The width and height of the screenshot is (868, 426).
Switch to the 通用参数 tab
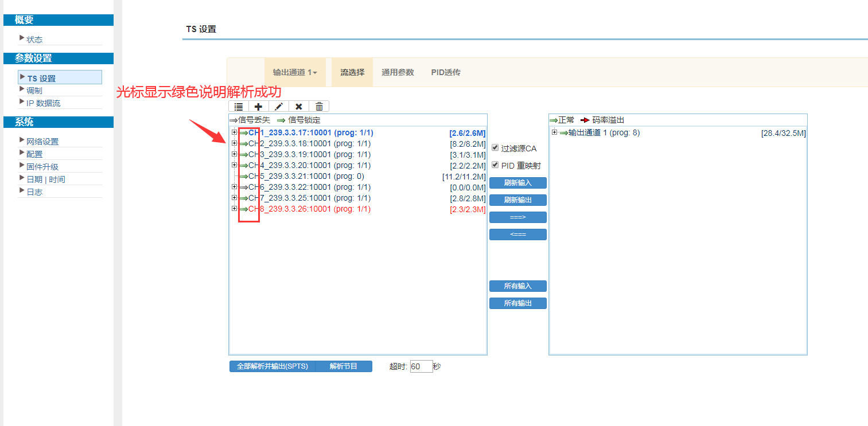pyautogui.click(x=398, y=73)
